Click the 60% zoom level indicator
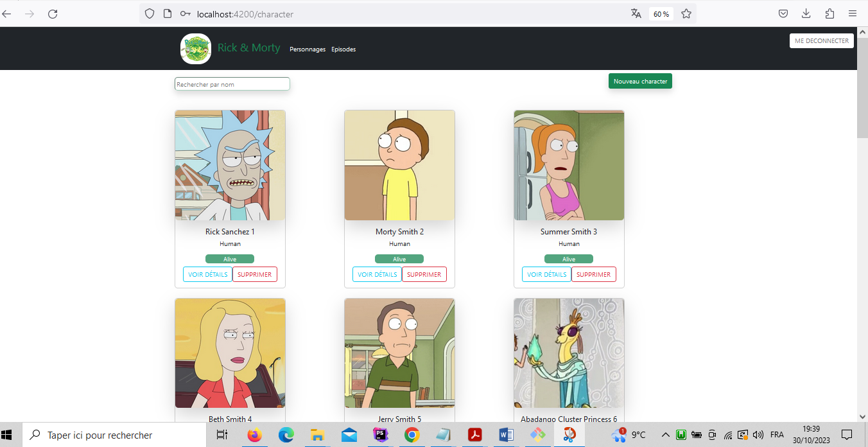 click(x=661, y=13)
